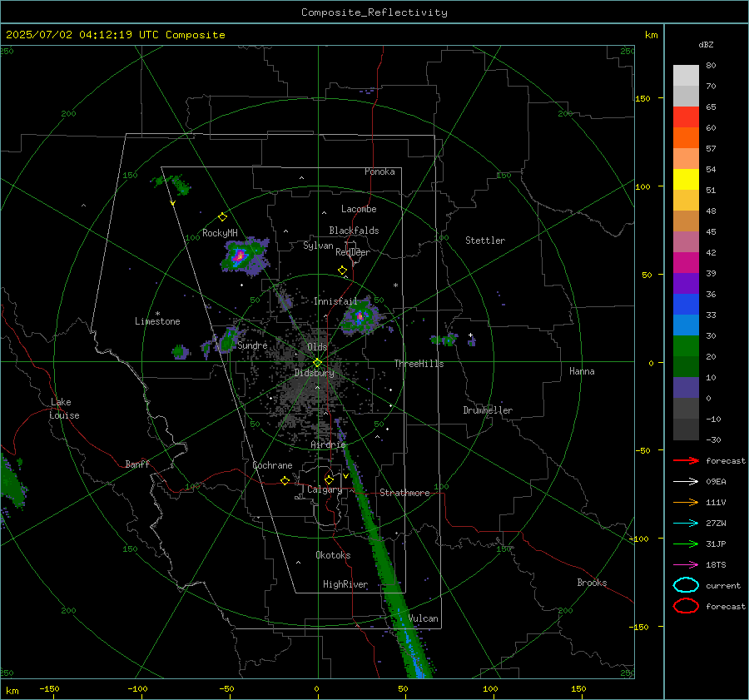This screenshot has width=749, height=700.
Task: Click the HighRiver label
Action: (345, 584)
